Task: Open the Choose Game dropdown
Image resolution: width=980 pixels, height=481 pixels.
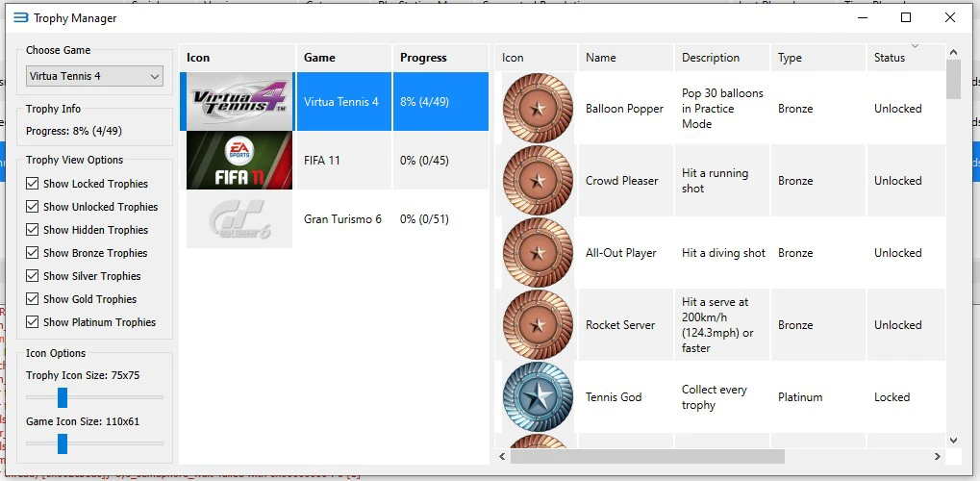Action: [x=94, y=76]
